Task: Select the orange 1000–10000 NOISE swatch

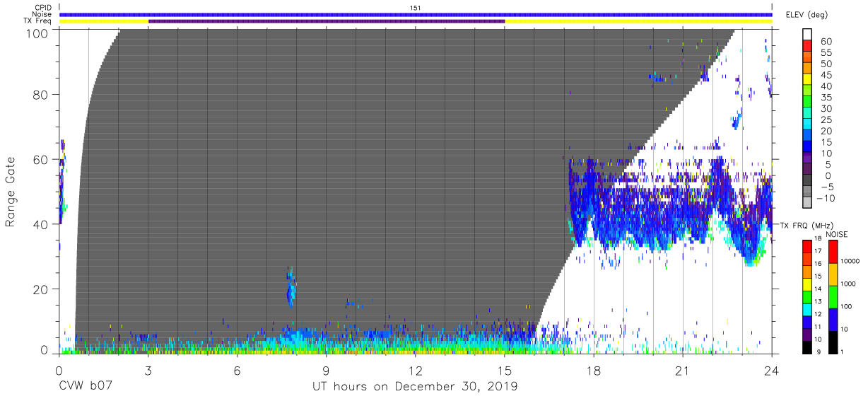Action: (x=832, y=274)
